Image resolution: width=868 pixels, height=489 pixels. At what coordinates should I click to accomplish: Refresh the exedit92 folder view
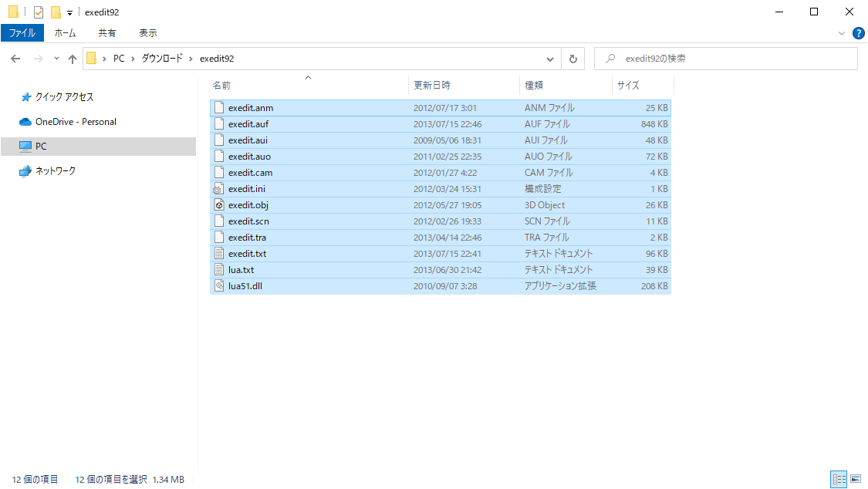(x=573, y=59)
